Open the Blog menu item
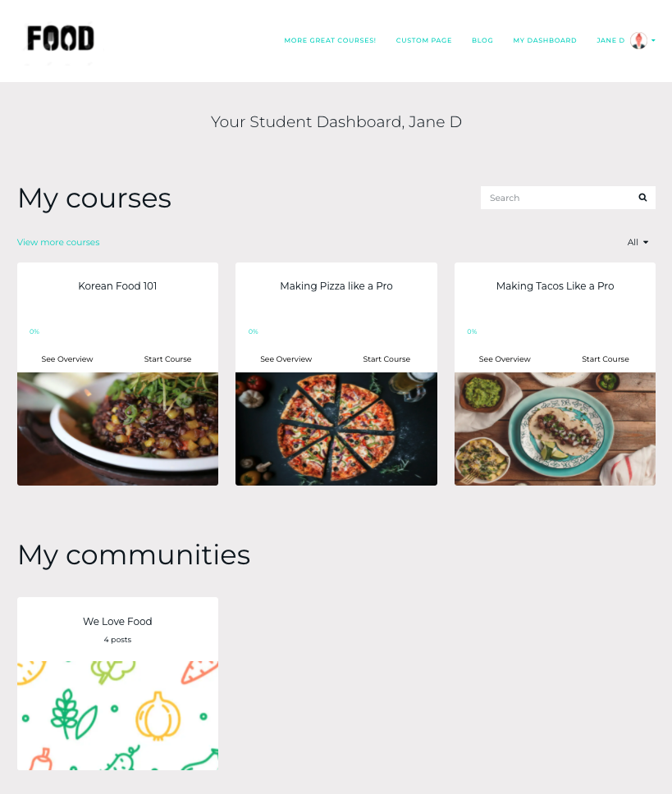Screen dimensions: 672x794 pyautogui.click(x=482, y=40)
